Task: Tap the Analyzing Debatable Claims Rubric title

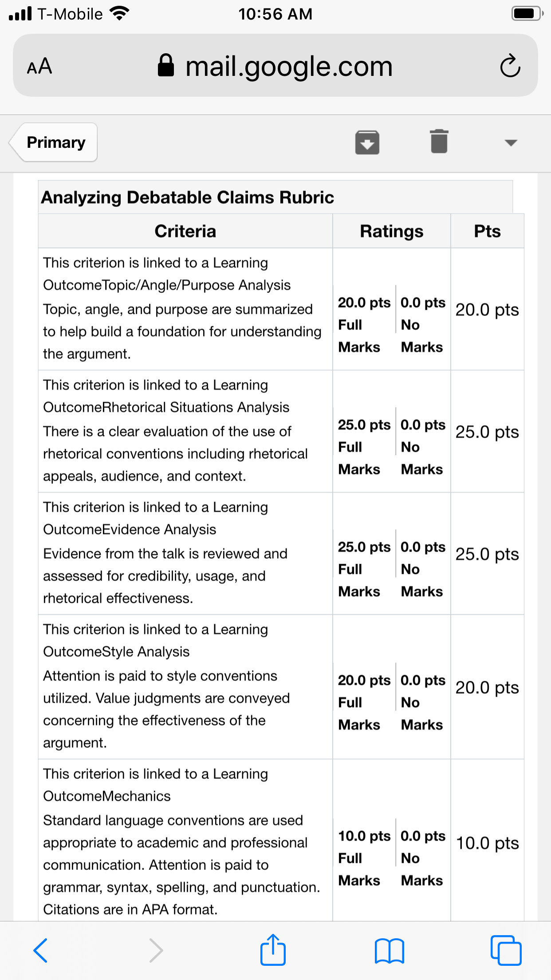Action: pyautogui.click(x=187, y=198)
